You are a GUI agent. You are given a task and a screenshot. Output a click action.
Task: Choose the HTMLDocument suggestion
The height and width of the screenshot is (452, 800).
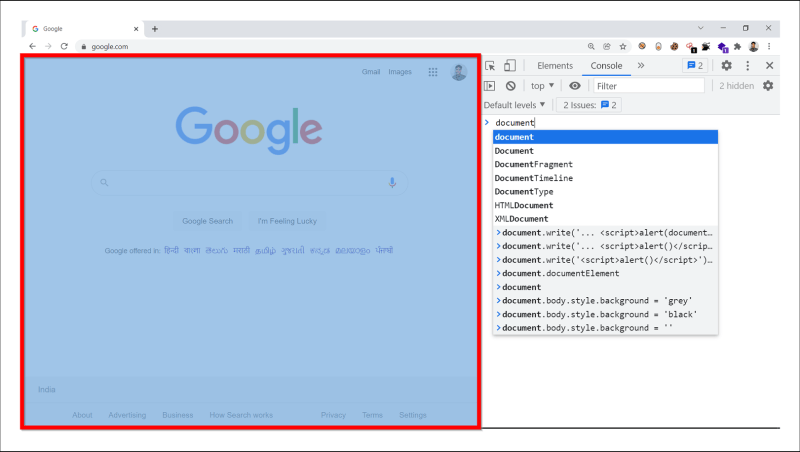605,205
